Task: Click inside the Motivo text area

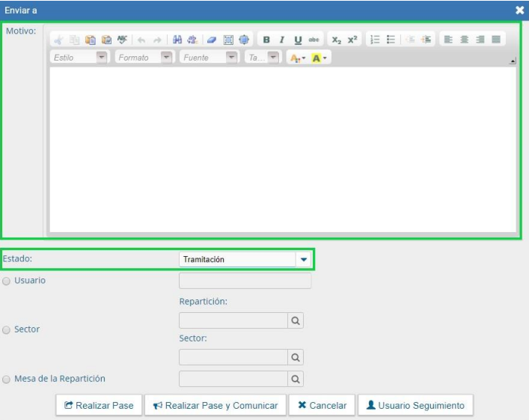Action: pyautogui.click(x=282, y=150)
